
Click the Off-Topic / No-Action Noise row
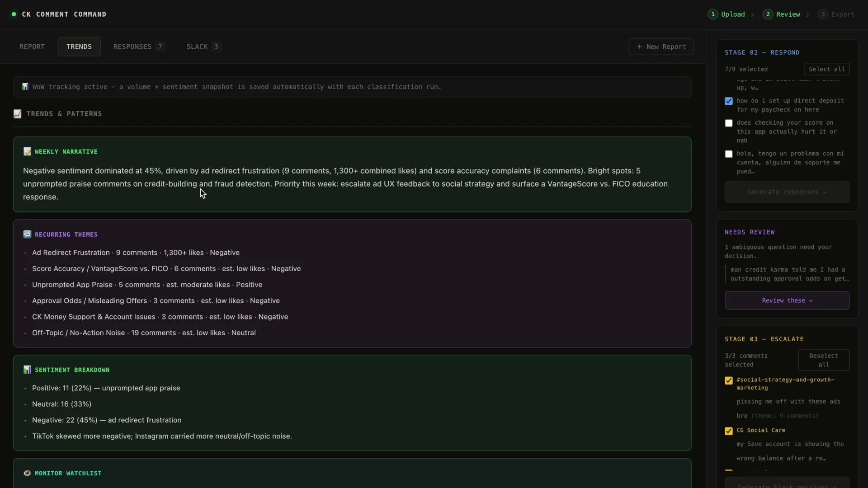point(144,333)
